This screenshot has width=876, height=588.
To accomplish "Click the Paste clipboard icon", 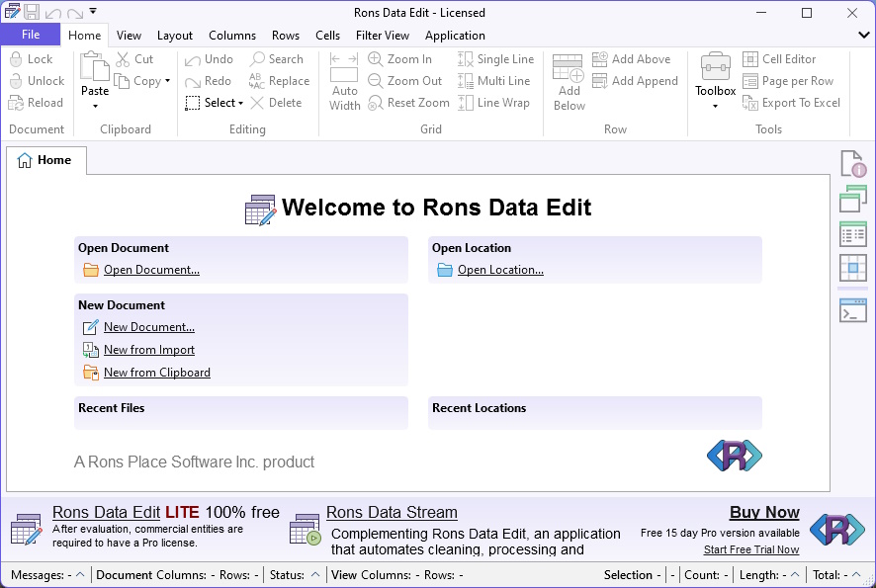I will pyautogui.click(x=94, y=67).
